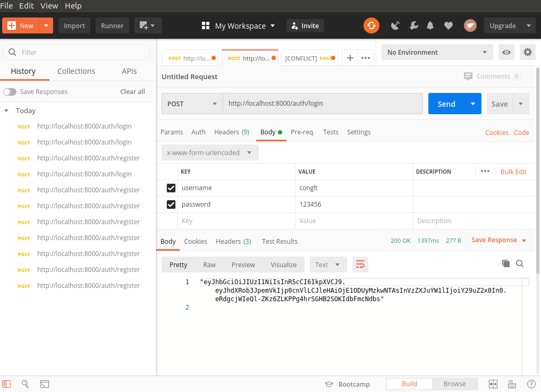The image size is (541, 392).
Task: Toggle the Save Responses switch
Action: [x=10, y=92]
